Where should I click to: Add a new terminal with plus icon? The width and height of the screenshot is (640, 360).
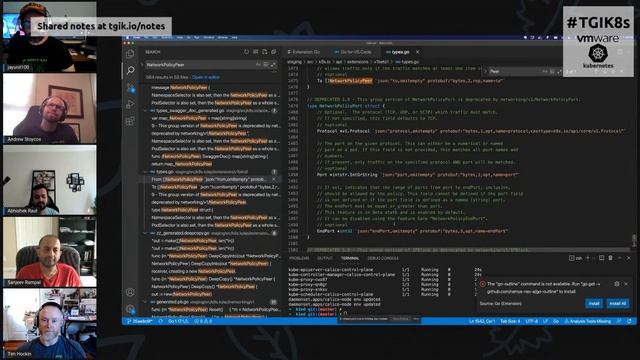(588, 258)
